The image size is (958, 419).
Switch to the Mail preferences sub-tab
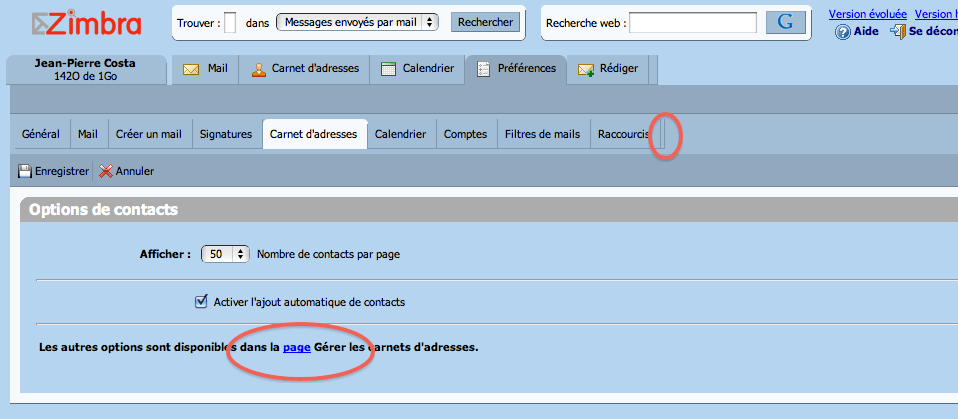click(88, 134)
